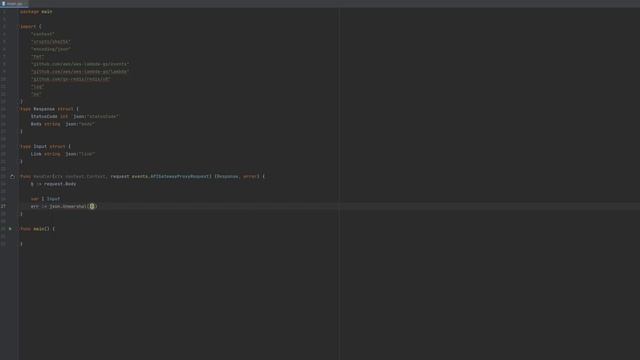Click the "fmt" import string
Viewport: 640px width, 360px height.
pyautogui.click(x=38, y=57)
